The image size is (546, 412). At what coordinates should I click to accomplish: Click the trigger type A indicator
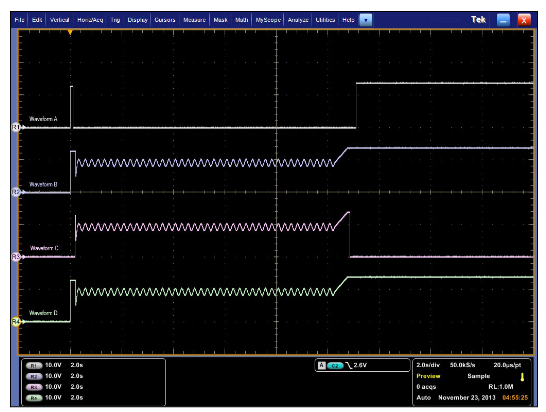tap(322, 365)
